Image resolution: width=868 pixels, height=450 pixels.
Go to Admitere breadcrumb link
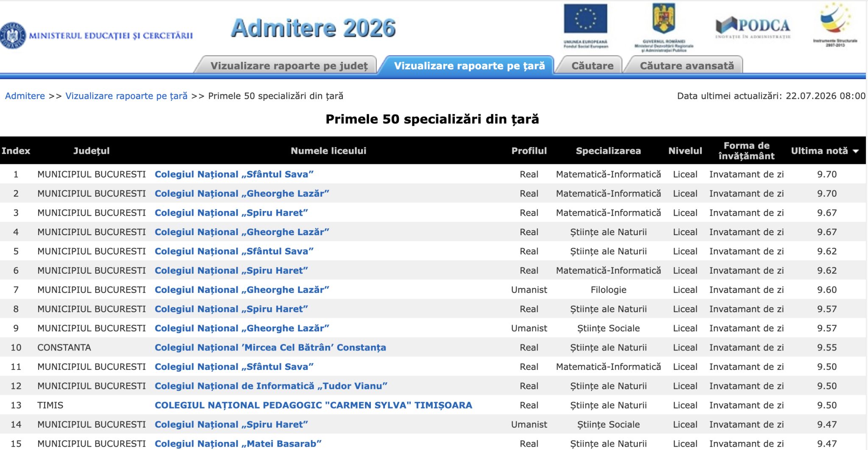pos(25,96)
